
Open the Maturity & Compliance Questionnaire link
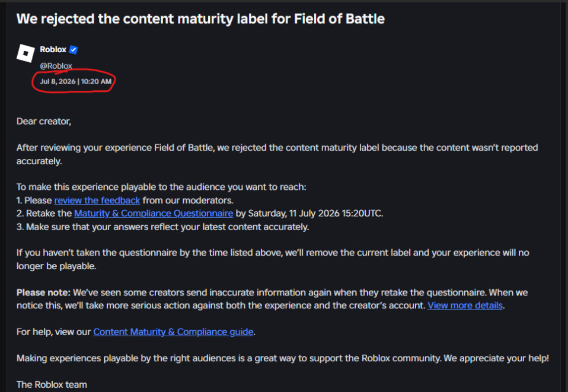pos(154,213)
